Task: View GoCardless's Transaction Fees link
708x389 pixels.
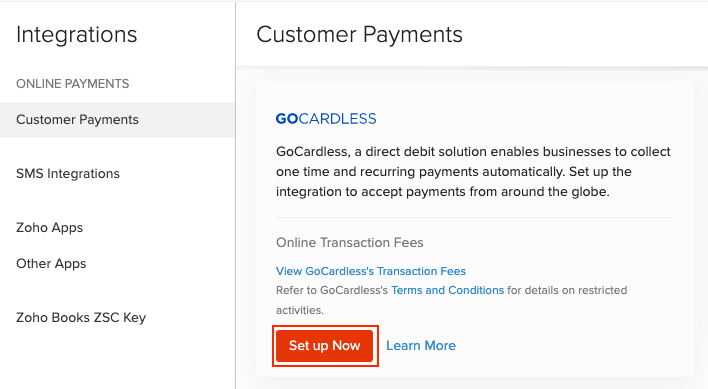Action: pos(371,271)
